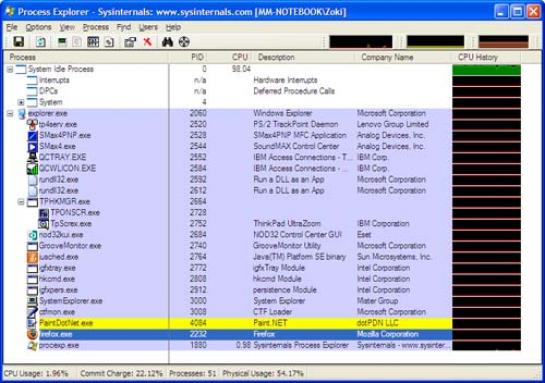Sort by the Company Name column header

[x=402, y=57]
